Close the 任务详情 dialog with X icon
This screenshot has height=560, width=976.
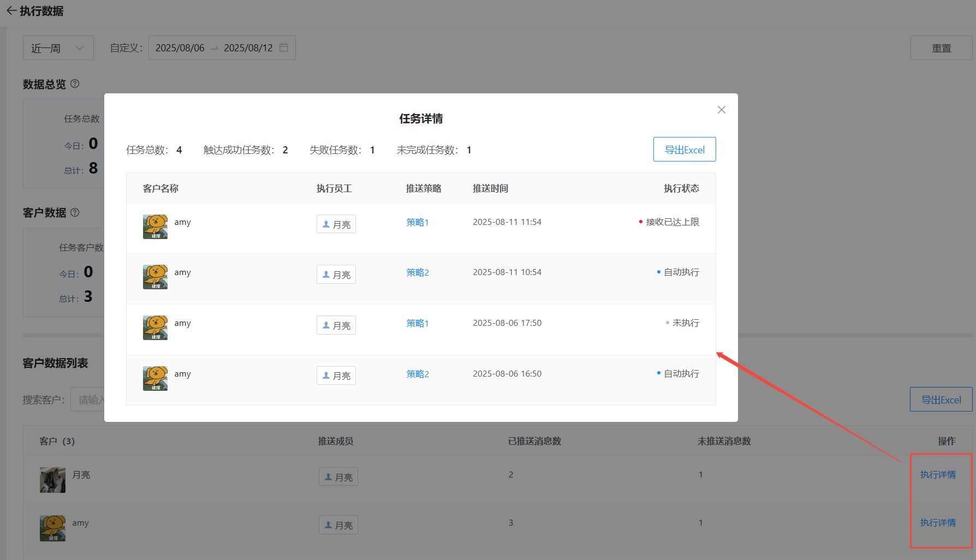(721, 110)
